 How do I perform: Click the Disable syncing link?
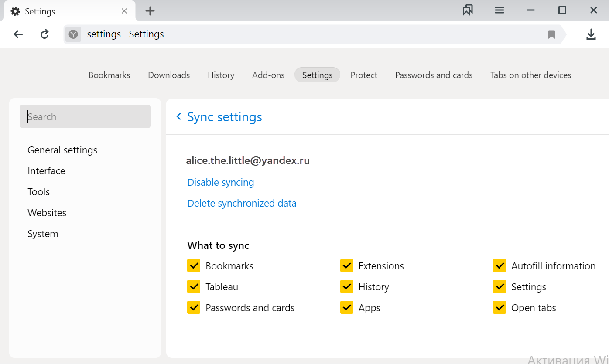click(x=221, y=182)
